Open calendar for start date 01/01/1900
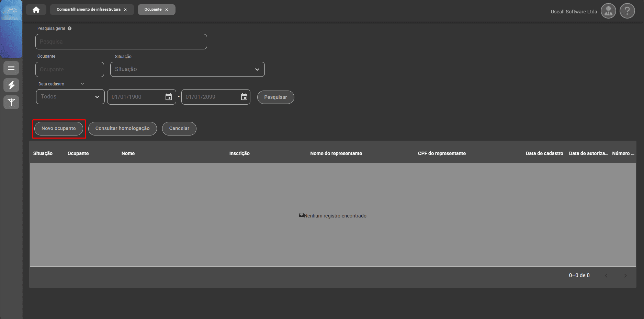 [x=169, y=97]
